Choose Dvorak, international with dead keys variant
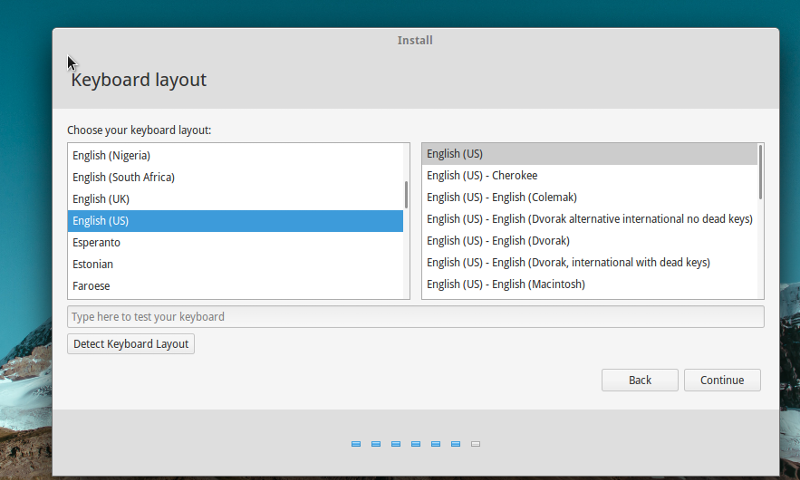The height and width of the screenshot is (480, 800). click(x=589, y=263)
